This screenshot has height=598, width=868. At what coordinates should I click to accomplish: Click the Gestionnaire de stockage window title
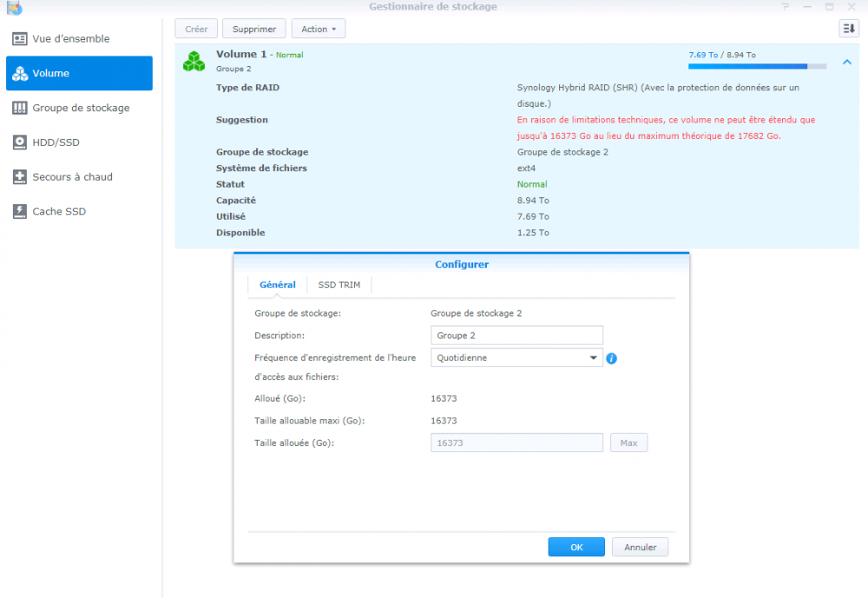(x=433, y=7)
